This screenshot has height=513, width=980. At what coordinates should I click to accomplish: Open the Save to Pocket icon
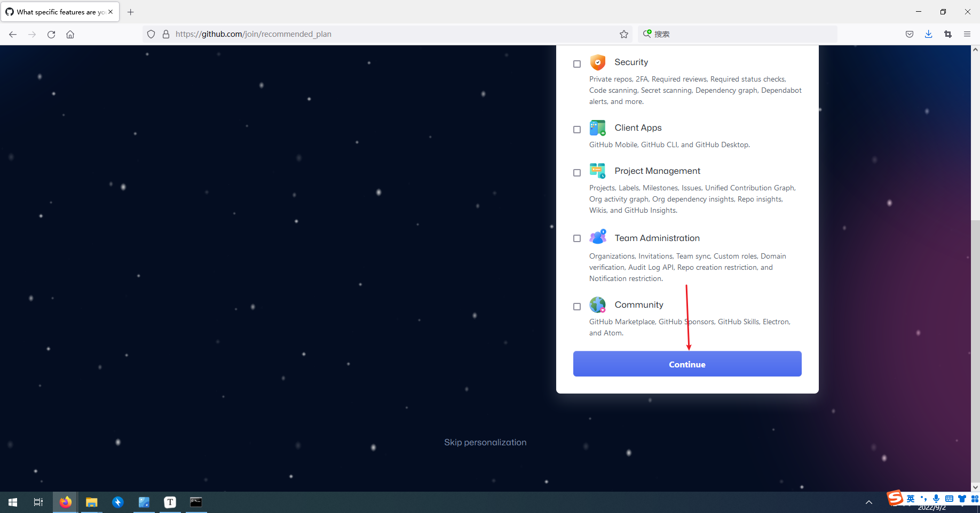tap(910, 34)
